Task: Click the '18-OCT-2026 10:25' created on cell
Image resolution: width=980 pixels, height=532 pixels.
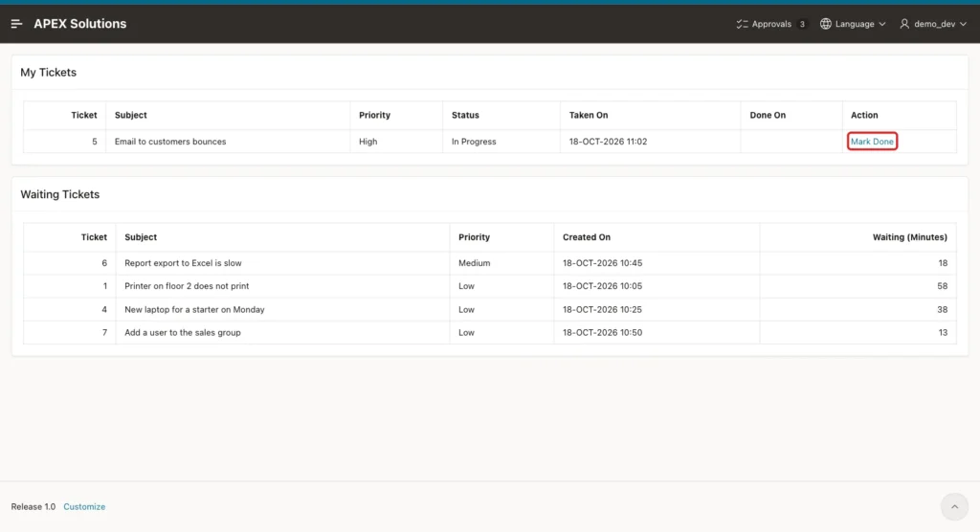Action: [602, 309]
